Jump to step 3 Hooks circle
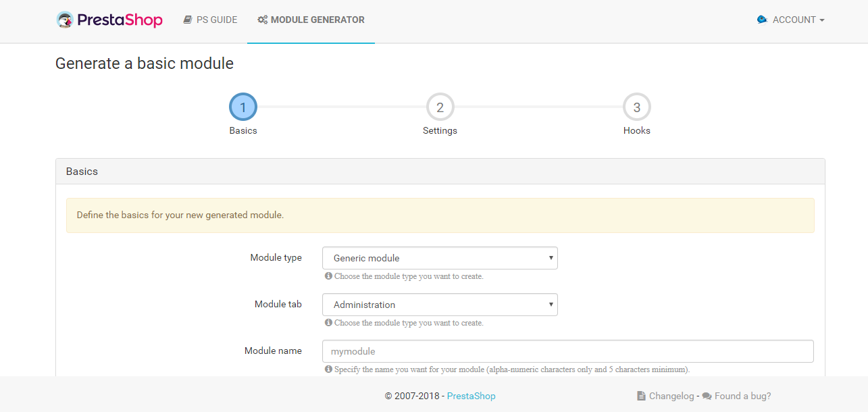 coord(636,107)
